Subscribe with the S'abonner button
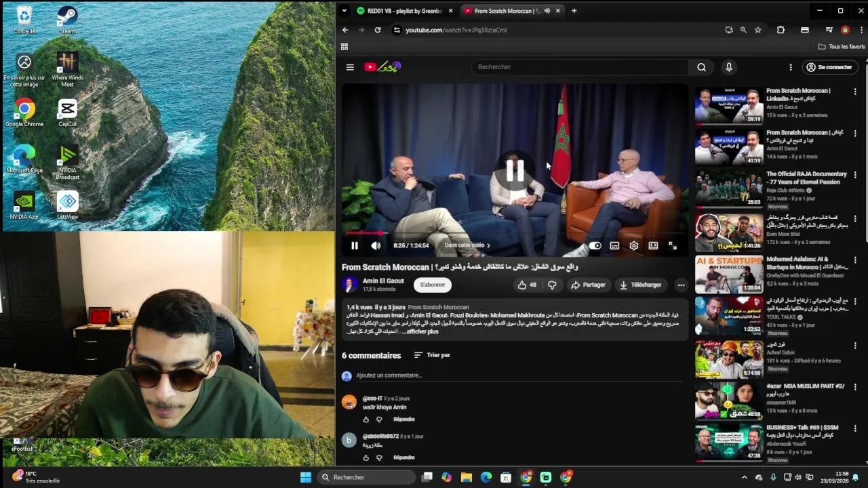Viewport: 868px width, 488px height. [x=433, y=285]
